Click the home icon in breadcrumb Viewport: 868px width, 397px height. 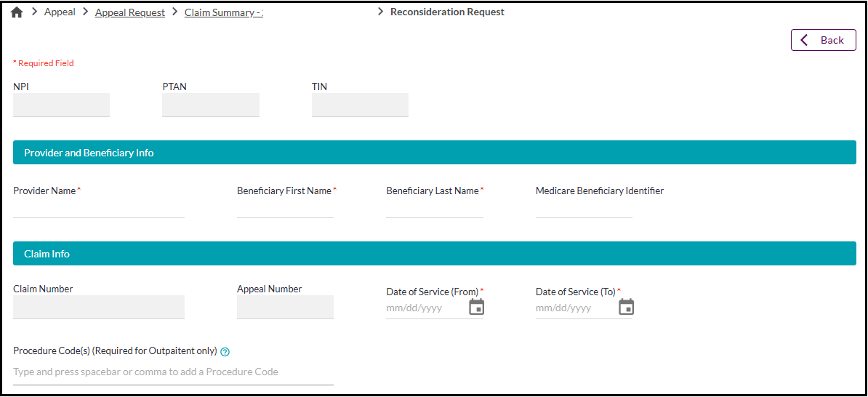tap(17, 12)
